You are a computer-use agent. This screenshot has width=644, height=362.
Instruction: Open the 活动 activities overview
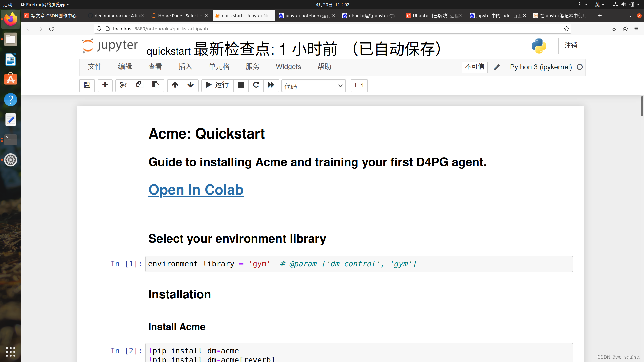coord(8,5)
